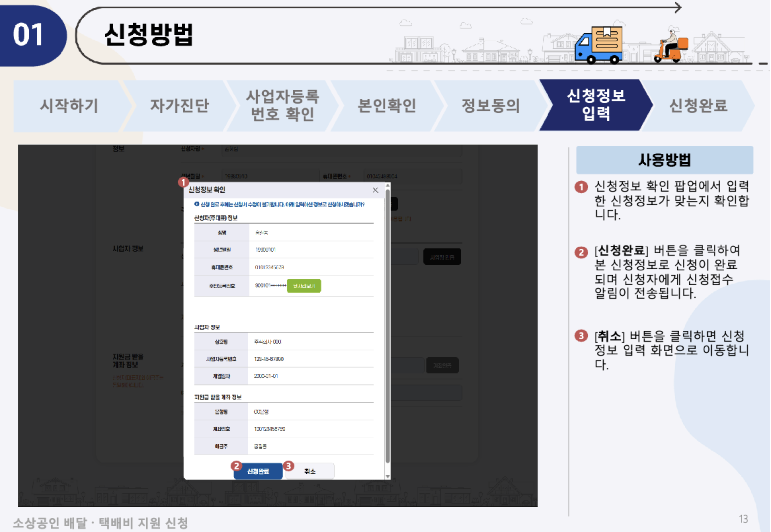Select the 사업자등록번호 확인 step tab
Screen dimensions: 771x532
[x=282, y=106]
